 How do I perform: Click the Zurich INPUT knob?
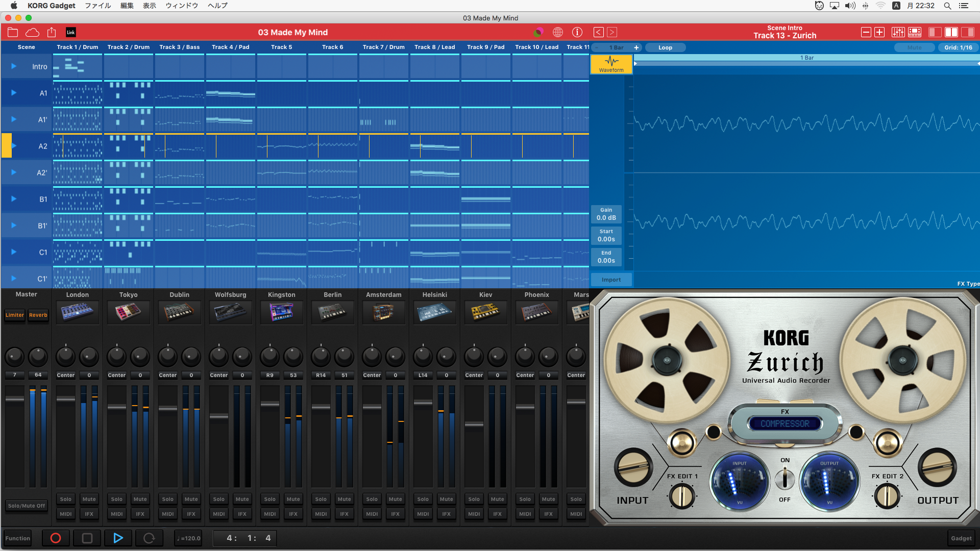[633, 467]
